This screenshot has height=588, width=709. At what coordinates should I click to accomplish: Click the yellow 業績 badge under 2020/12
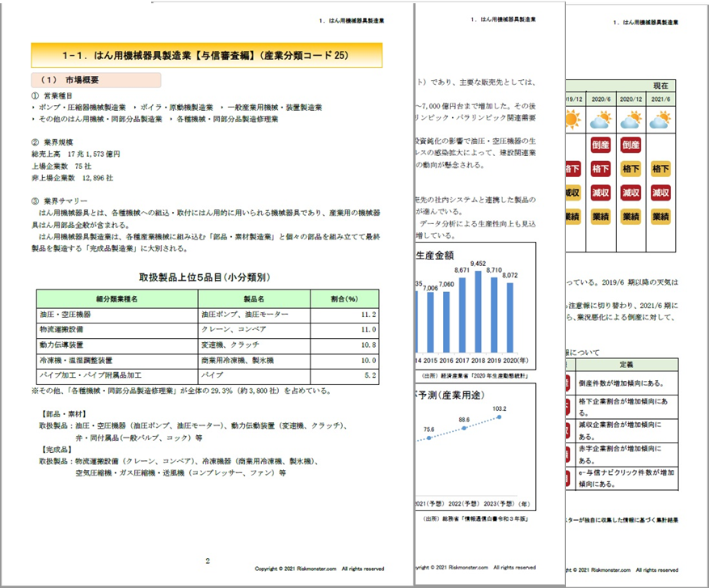point(630,216)
